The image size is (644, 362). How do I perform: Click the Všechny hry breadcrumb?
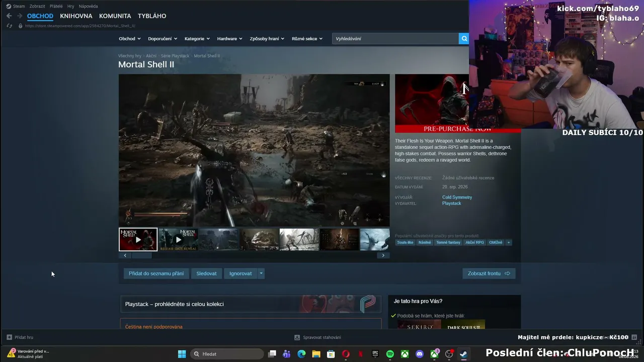130,56
